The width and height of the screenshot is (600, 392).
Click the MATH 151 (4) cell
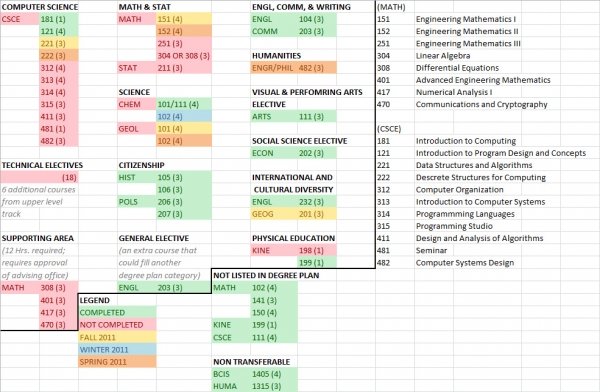pos(184,19)
